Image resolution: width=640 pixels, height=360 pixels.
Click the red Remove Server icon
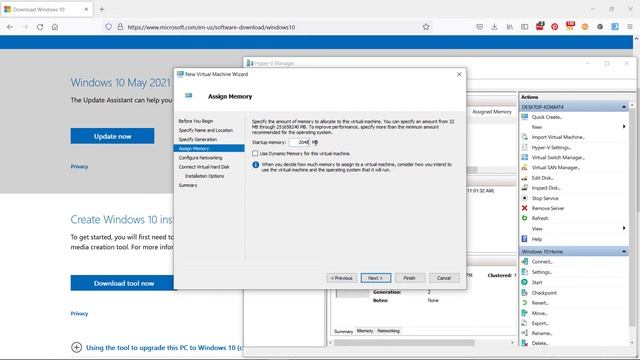[x=524, y=208]
